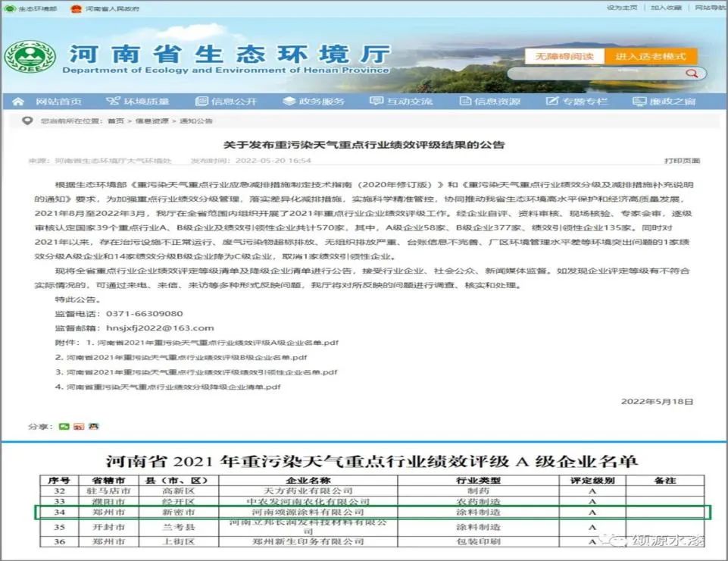The image size is (728, 561).
Task: Click the 无障碍阅读 button
Action: (x=564, y=56)
